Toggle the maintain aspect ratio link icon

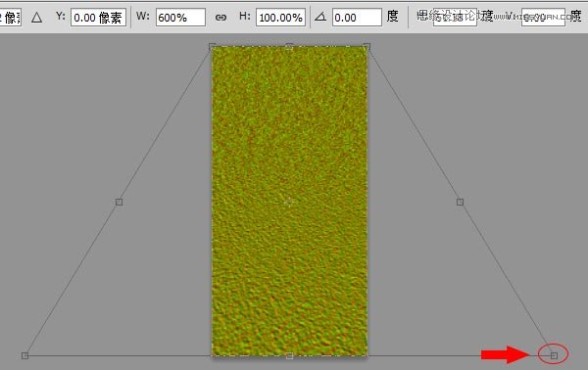(x=220, y=18)
